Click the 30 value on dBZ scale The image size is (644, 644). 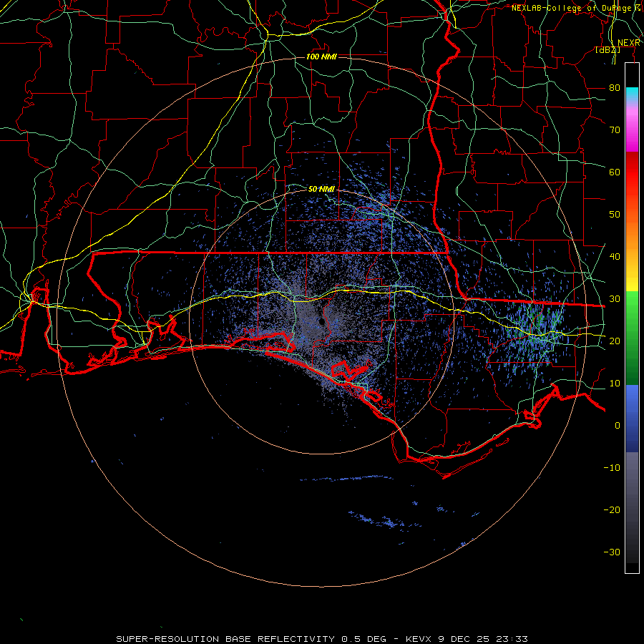point(615,298)
